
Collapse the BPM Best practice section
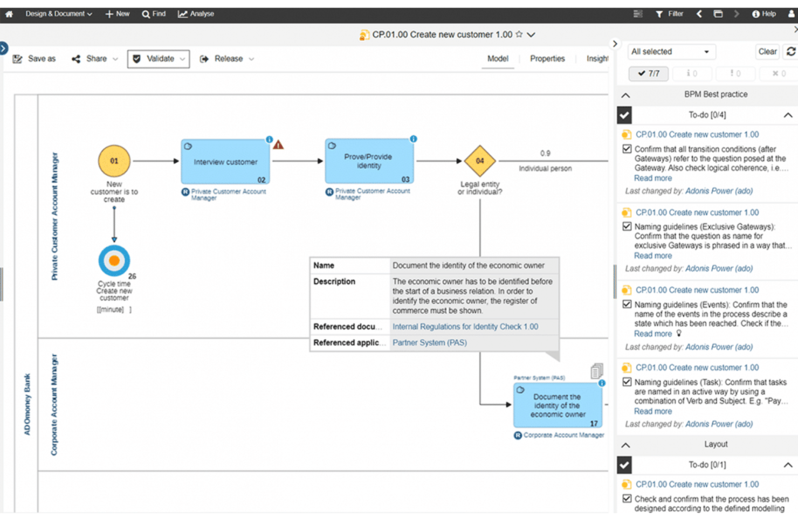(x=625, y=95)
